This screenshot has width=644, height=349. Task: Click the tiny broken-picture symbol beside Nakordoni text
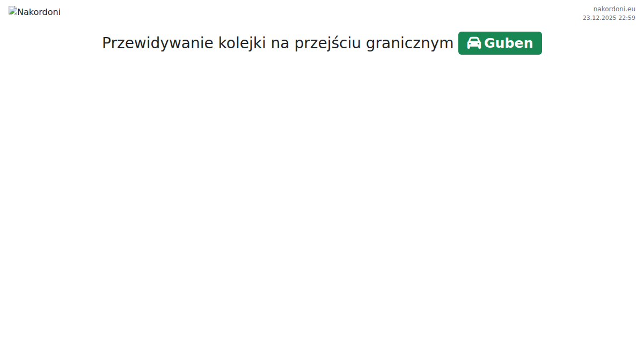pos(13,11)
